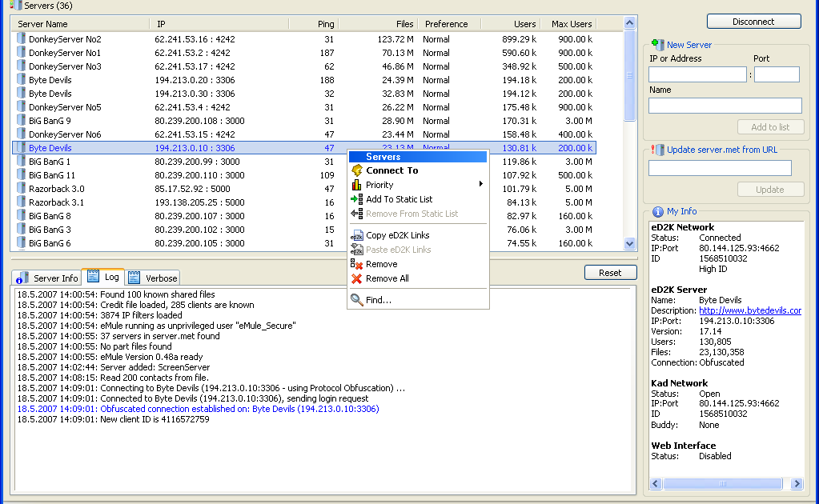819x504 pixels.
Task: Click the My Info horizontal scrollbar thumb
Action: (722, 484)
